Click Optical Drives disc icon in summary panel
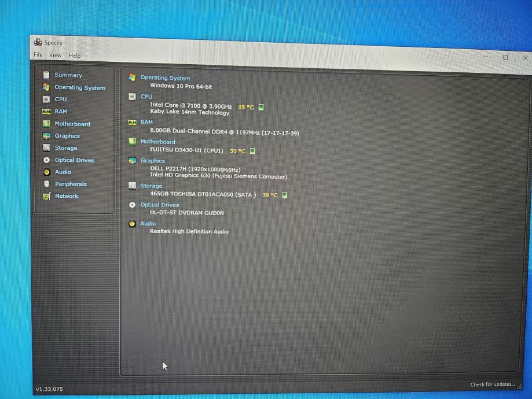Viewport: 532px width, 399px height. tap(133, 205)
